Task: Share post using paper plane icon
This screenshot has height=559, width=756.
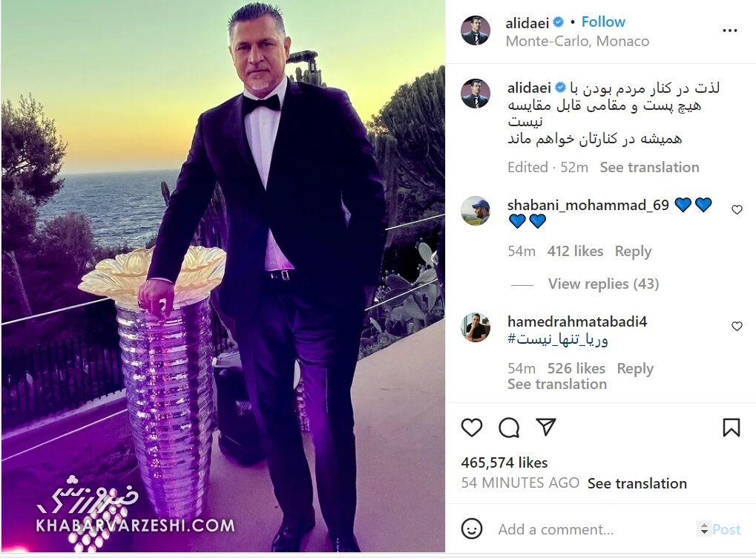Action: coord(546,427)
